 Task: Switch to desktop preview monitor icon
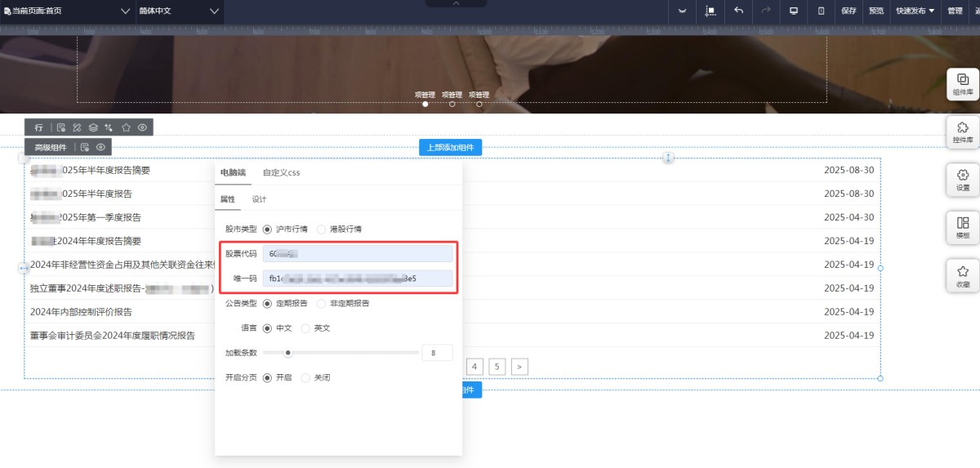pyautogui.click(x=793, y=11)
